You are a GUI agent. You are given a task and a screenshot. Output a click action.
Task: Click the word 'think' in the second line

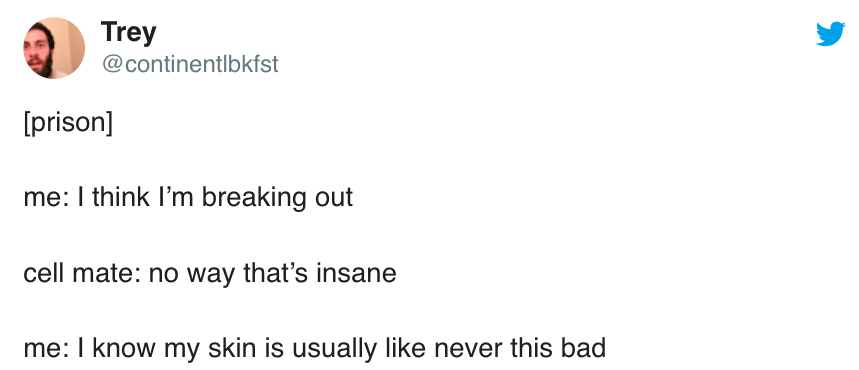pyautogui.click(x=121, y=196)
